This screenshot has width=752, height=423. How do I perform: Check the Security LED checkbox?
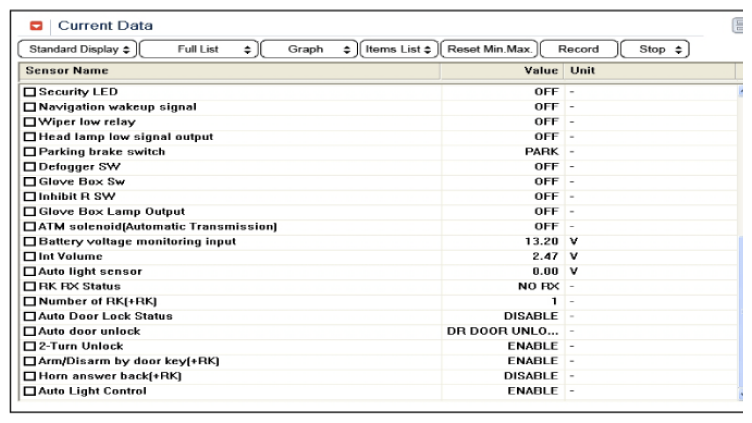coord(30,92)
